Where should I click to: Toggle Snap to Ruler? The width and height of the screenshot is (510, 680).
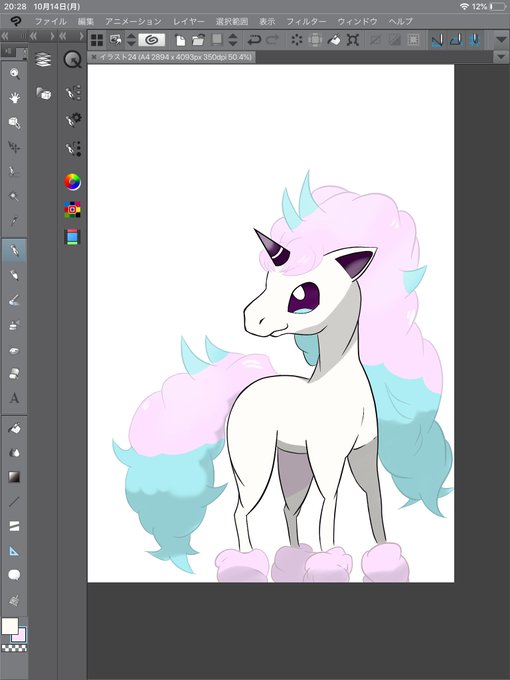point(437,40)
